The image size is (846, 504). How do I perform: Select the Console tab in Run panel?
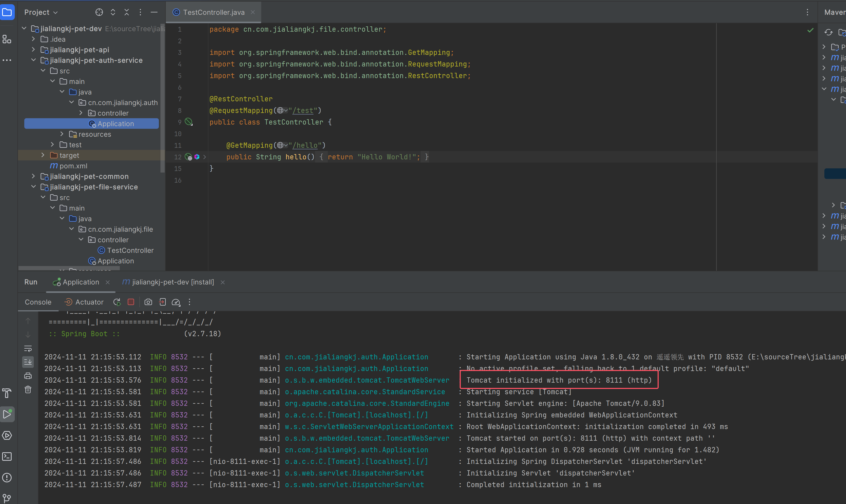(x=37, y=302)
